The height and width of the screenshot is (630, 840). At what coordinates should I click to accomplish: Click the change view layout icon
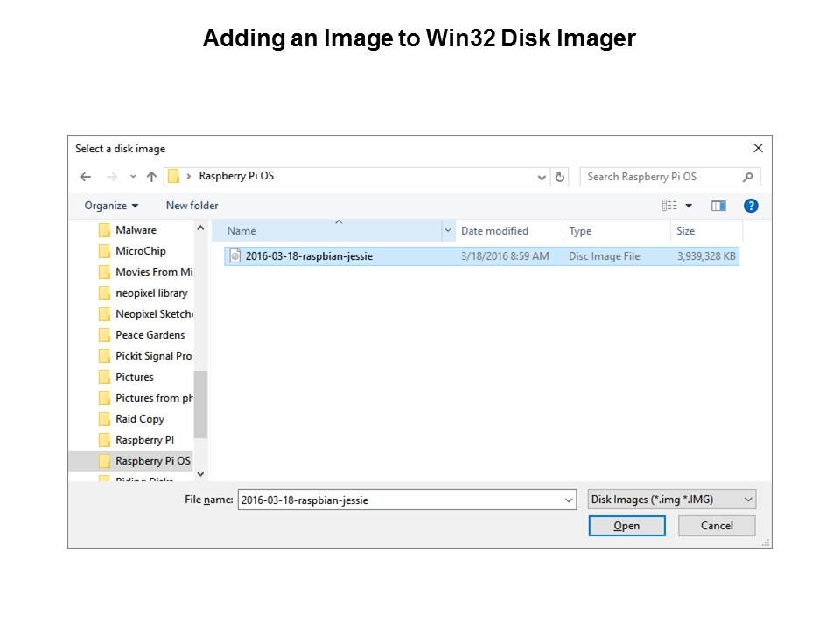click(669, 206)
